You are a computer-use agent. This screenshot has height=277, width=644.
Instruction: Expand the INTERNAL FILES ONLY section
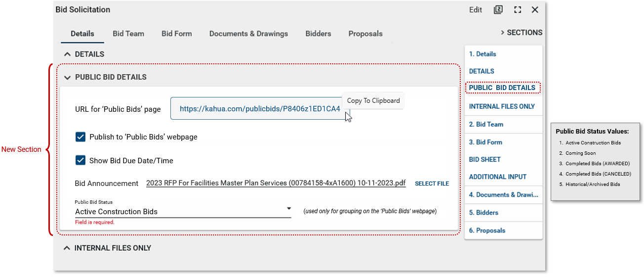[x=67, y=248]
